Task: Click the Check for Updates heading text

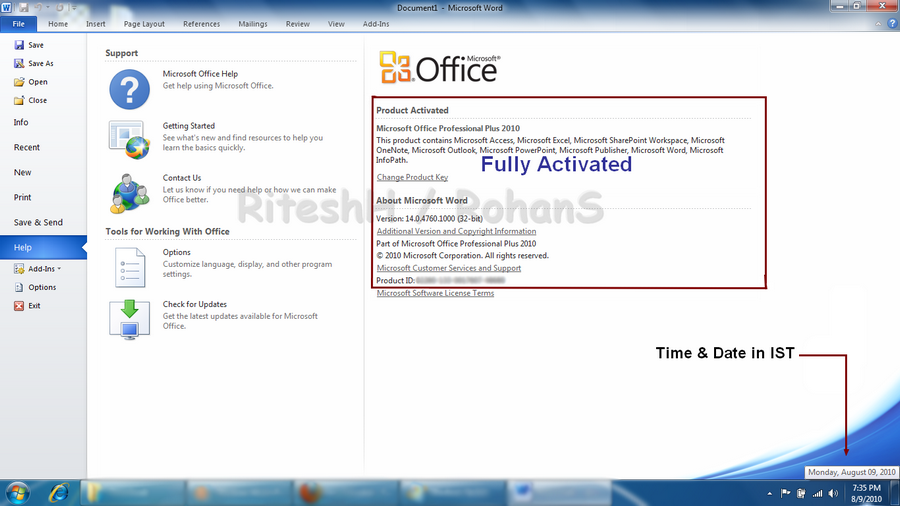Action: point(195,304)
